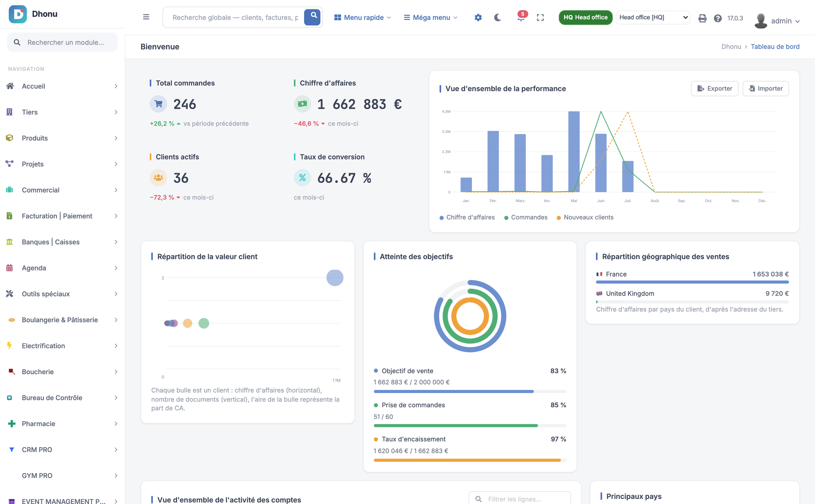Click the printer icon in header

(702, 18)
